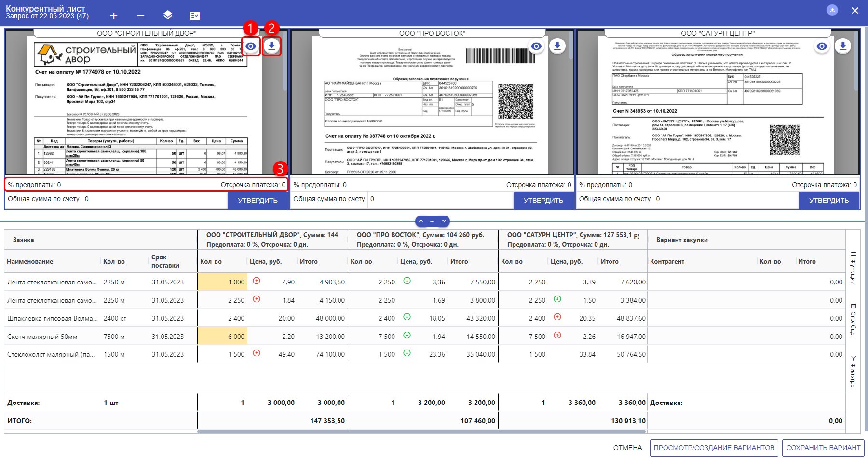Click total sum field for ПРО ВОСТОК invoice
This screenshot has width=868, height=458.
441,199
